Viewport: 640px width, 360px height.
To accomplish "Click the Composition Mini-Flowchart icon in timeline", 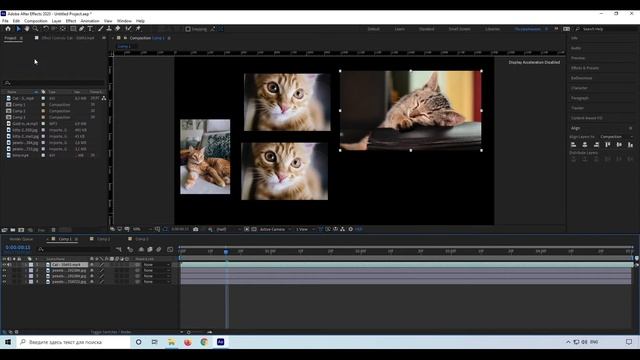I will [119, 249].
